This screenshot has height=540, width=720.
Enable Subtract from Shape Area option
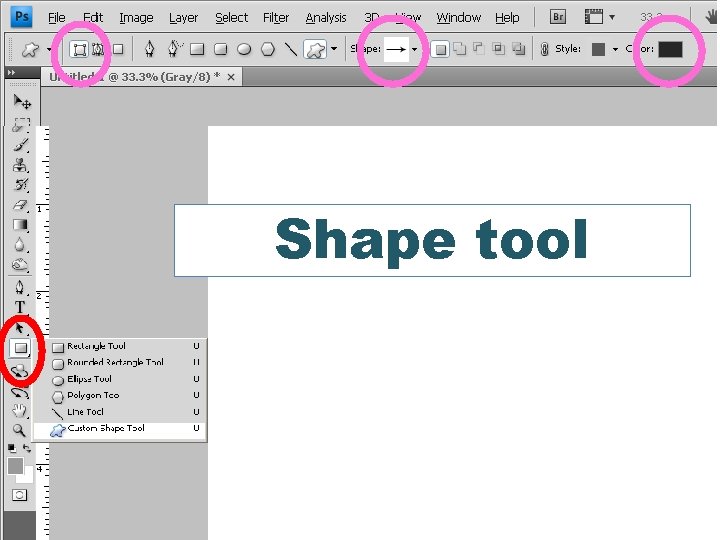pyautogui.click(x=478, y=48)
